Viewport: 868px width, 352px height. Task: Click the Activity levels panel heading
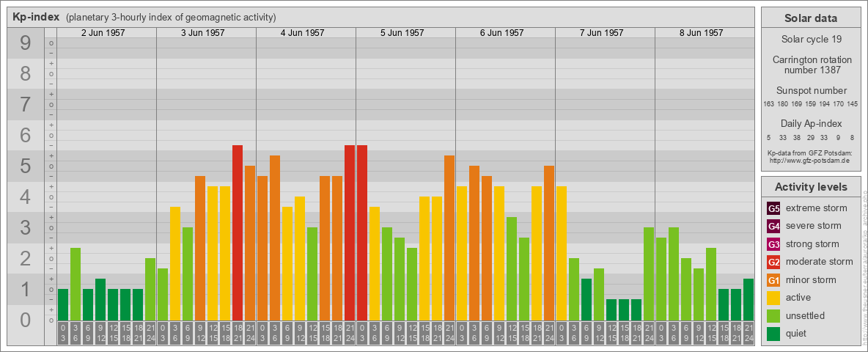point(810,186)
